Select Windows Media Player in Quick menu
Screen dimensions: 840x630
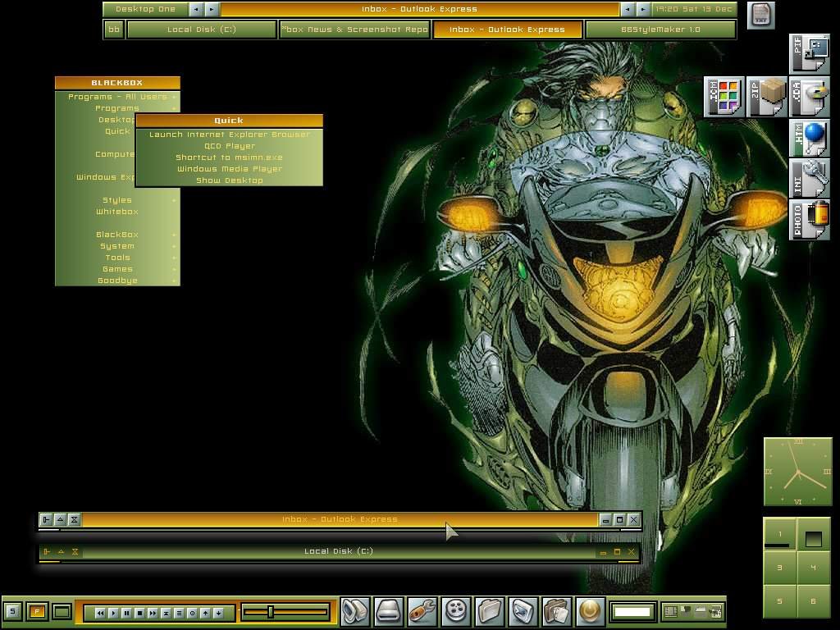click(230, 169)
